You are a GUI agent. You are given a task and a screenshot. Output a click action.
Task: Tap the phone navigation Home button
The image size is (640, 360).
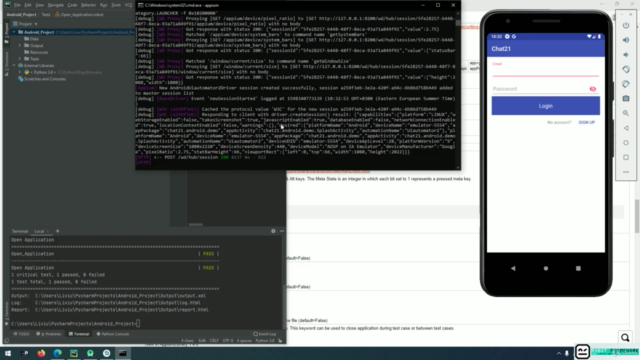546,268
